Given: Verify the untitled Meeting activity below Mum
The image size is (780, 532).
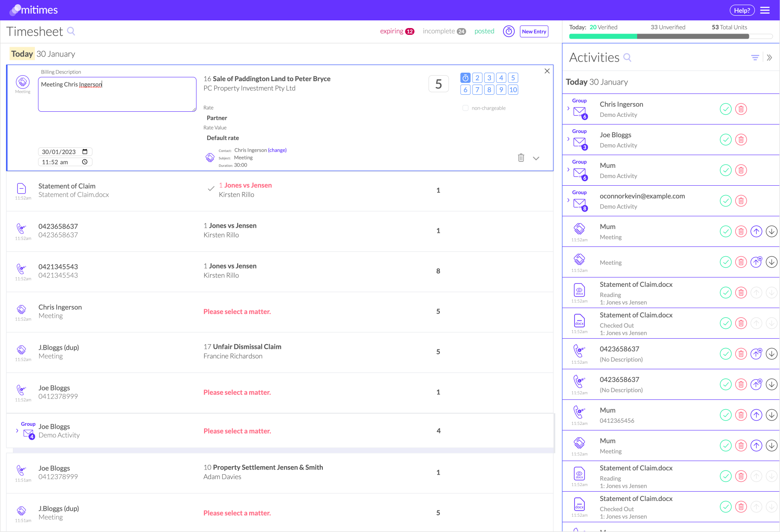Looking at the screenshot, I should (726, 262).
